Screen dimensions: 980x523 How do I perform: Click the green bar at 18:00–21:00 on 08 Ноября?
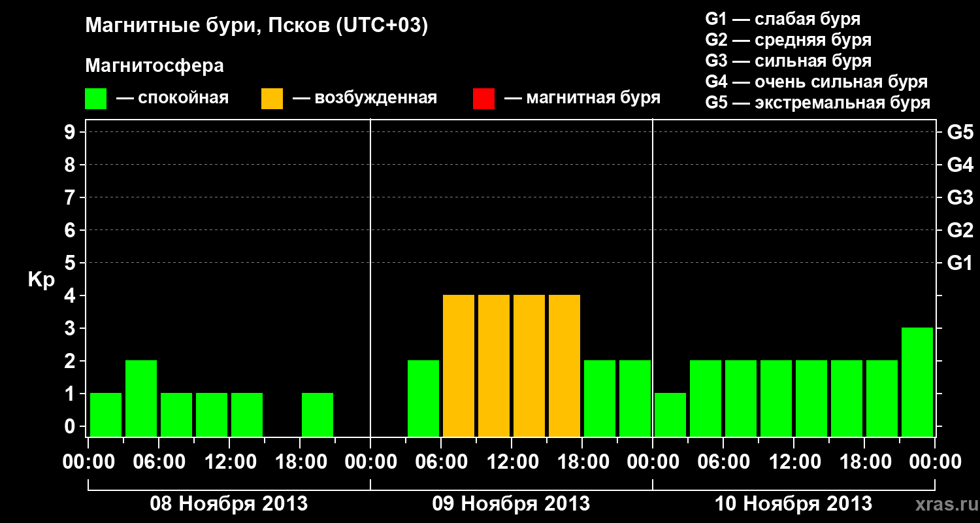coord(318,414)
